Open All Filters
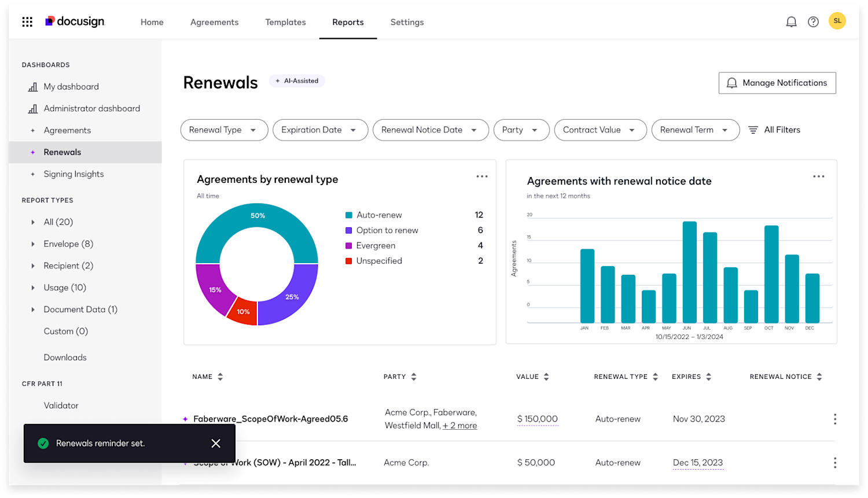Screen dimensions: 868x498 [x=774, y=130]
